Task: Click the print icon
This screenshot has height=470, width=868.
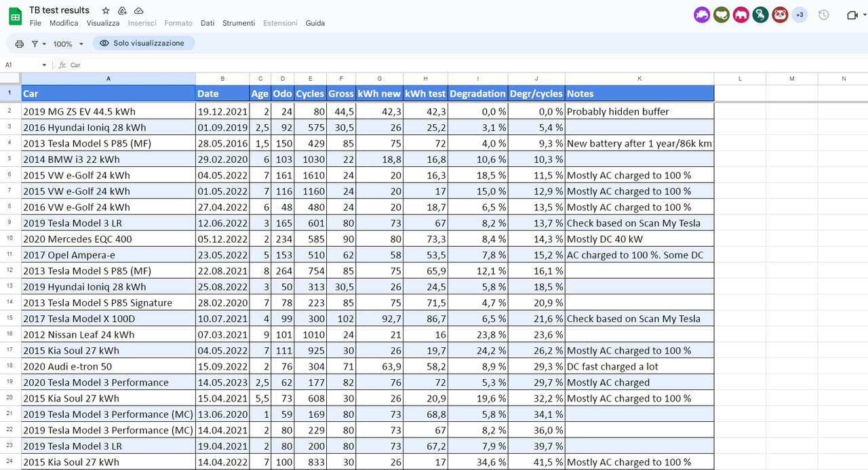Action: click(19, 43)
